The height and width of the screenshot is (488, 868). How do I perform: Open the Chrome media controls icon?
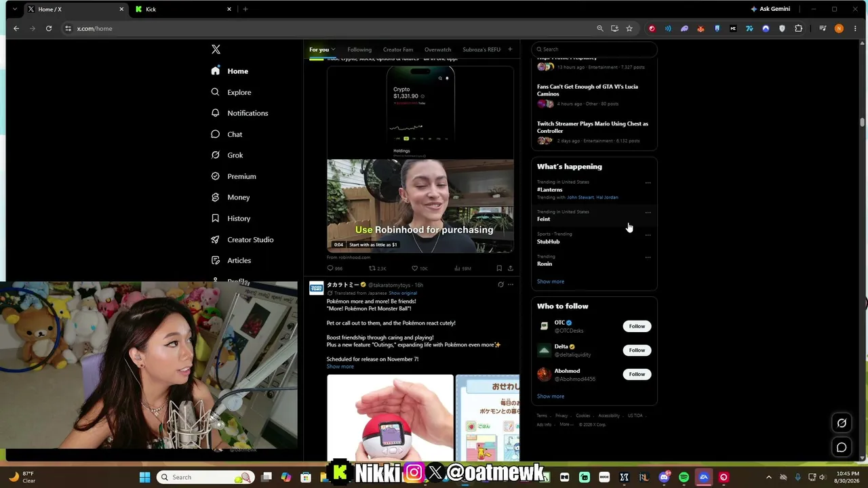823,28
